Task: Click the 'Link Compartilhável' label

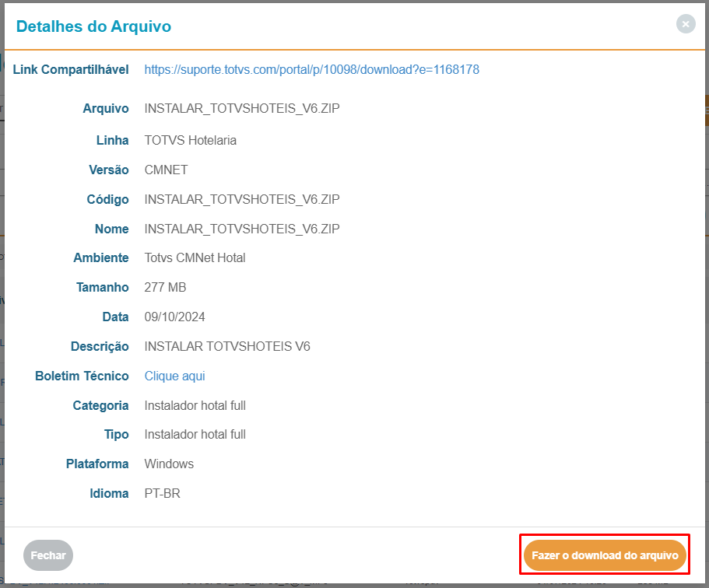Action: tap(71, 69)
